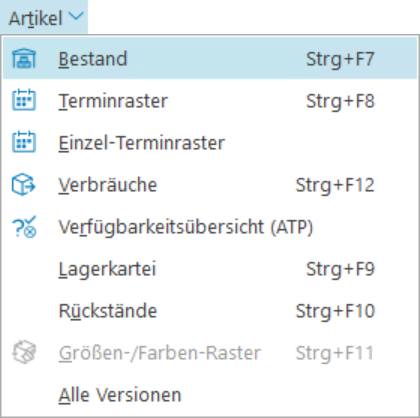Click the Verbräuche box-with-arrow icon
Image resolution: width=420 pixels, height=418 pixels.
point(24,184)
